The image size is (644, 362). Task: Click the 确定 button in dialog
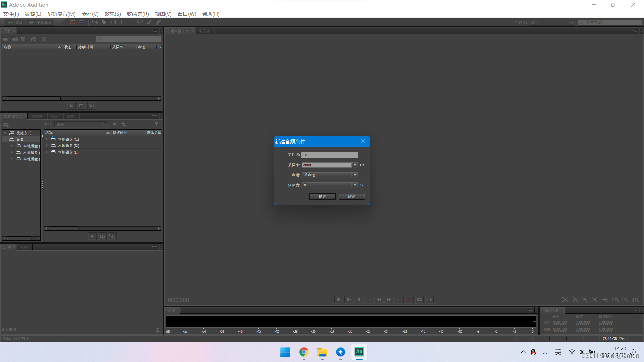pyautogui.click(x=322, y=197)
